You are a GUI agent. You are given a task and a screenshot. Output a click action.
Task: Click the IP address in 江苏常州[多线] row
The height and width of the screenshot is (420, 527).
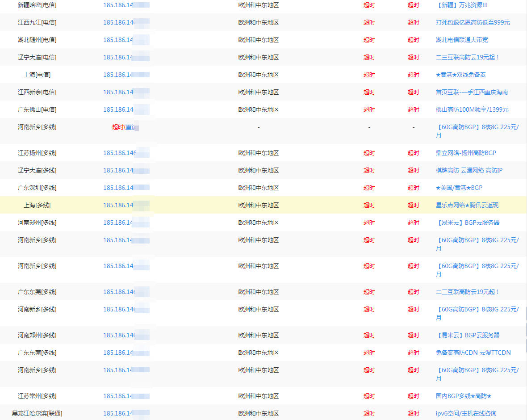click(126, 396)
